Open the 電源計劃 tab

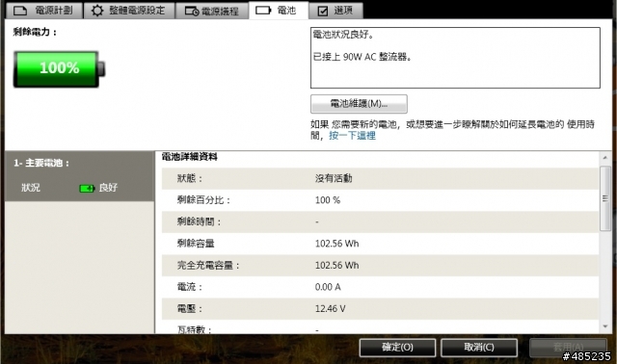pyautogui.click(x=44, y=11)
